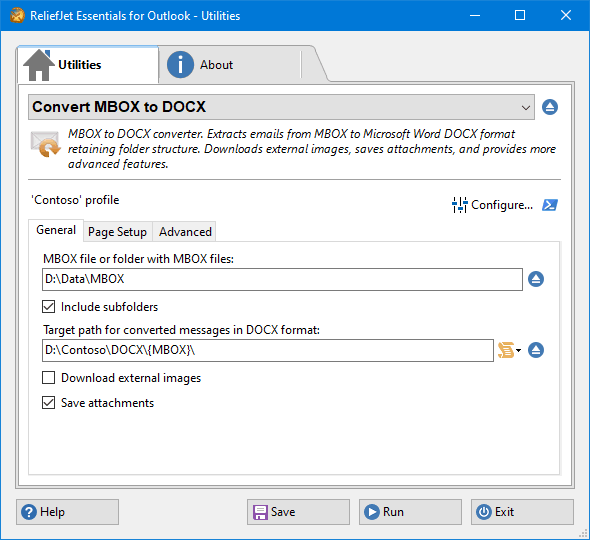Viewport: 590px width, 540px height.
Task: Click browse icon next to MBOX source path
Action: tap(536, 279)
